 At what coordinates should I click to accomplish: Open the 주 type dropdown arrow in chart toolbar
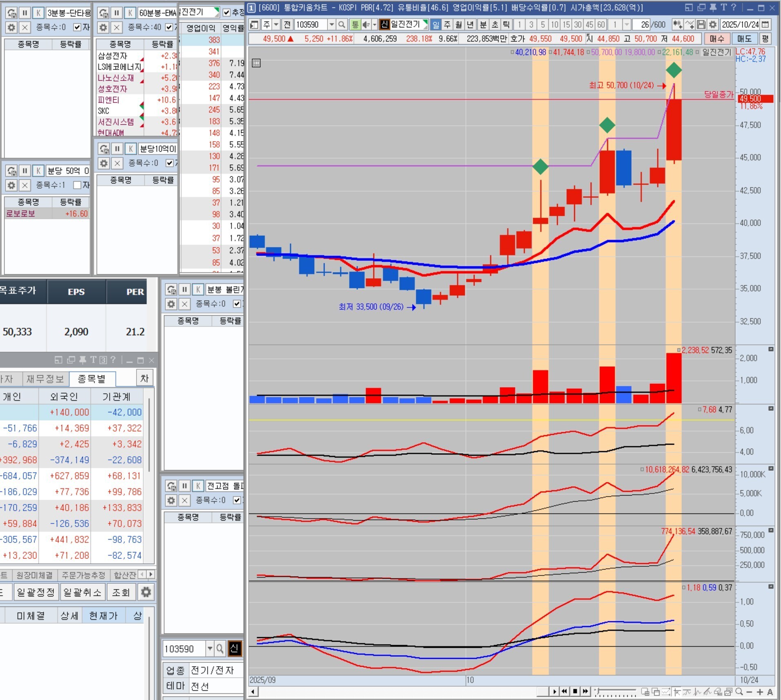pyautogui.click(x=276, y=25)
